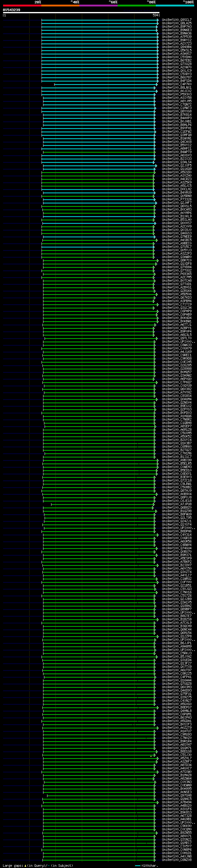Click the cyan ~100% legend segment

point(175,6)
